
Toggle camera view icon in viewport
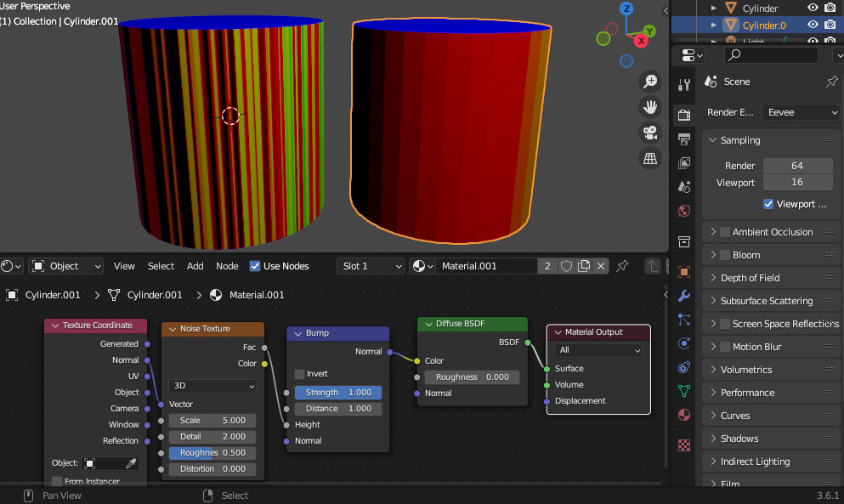[x=650, y=133]
